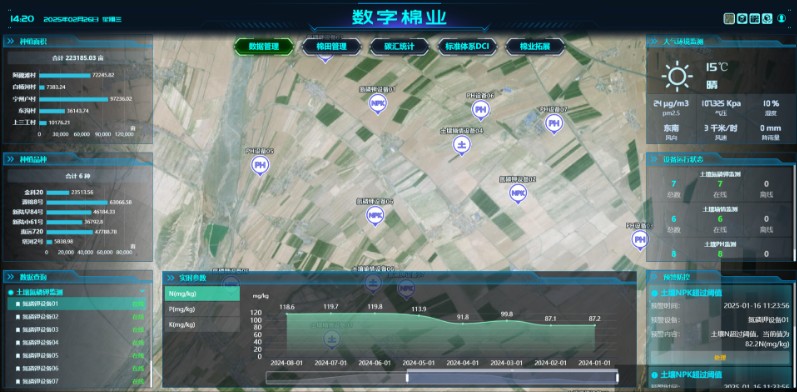Select PH marker at map's right edge
797x392 pixels.
point(640,239)
